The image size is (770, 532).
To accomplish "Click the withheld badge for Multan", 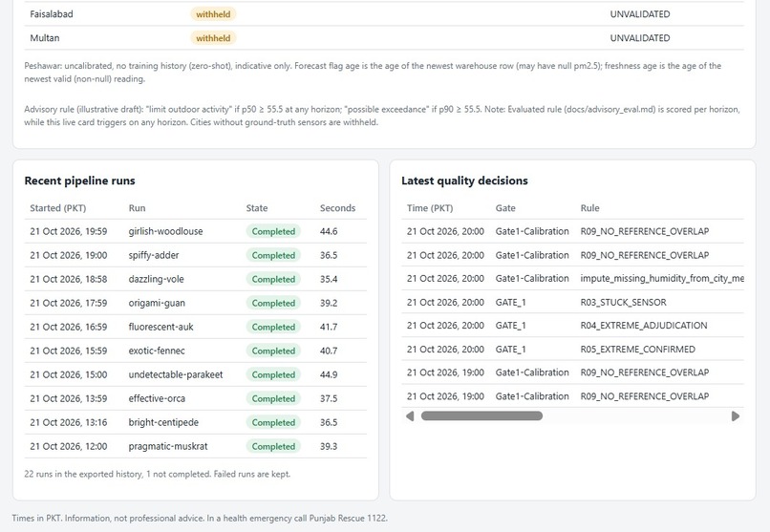I will tap(213, 38).
